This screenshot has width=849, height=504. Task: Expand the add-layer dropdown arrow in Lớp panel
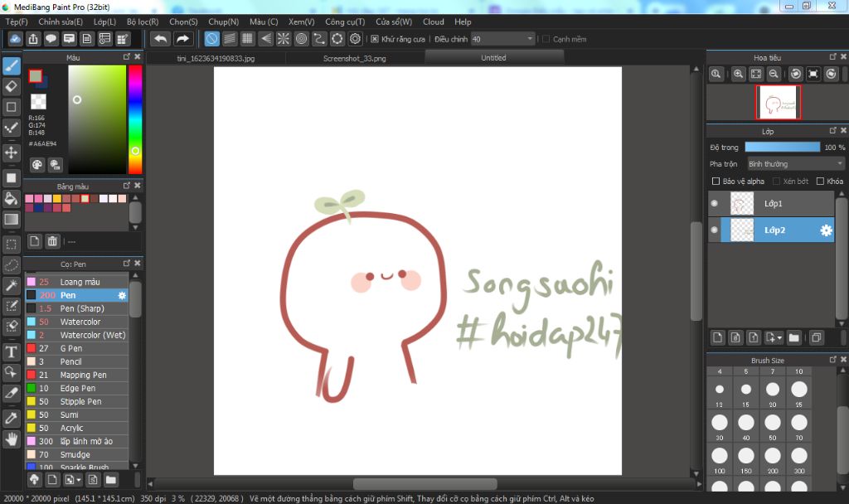click(x=779, y=338)
